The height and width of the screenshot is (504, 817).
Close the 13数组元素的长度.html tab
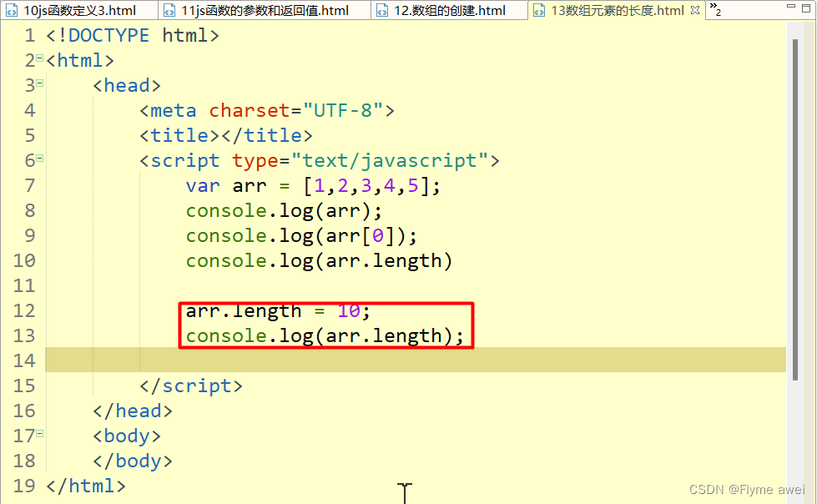pos(695,10)
